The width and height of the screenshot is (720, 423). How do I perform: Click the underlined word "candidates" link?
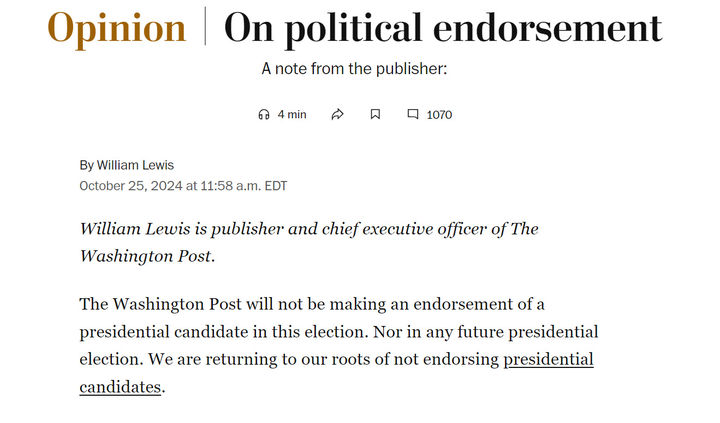pos(120,387)
